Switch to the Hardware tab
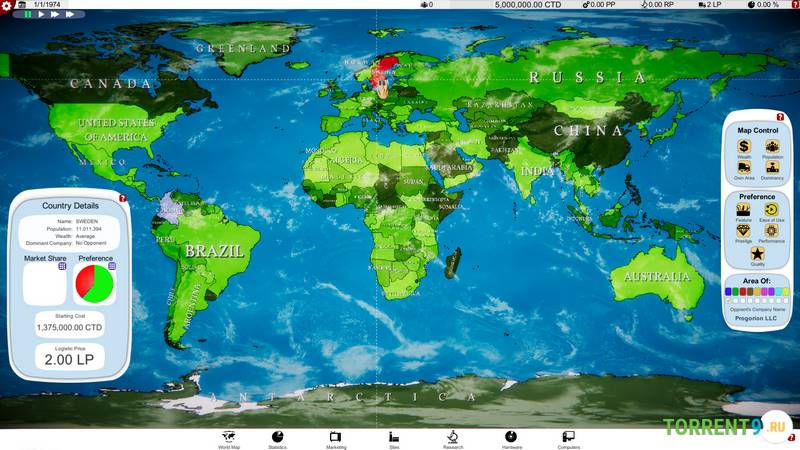This screenshot has width=800, height=450. pyautogui.click(x=511, y=438)
